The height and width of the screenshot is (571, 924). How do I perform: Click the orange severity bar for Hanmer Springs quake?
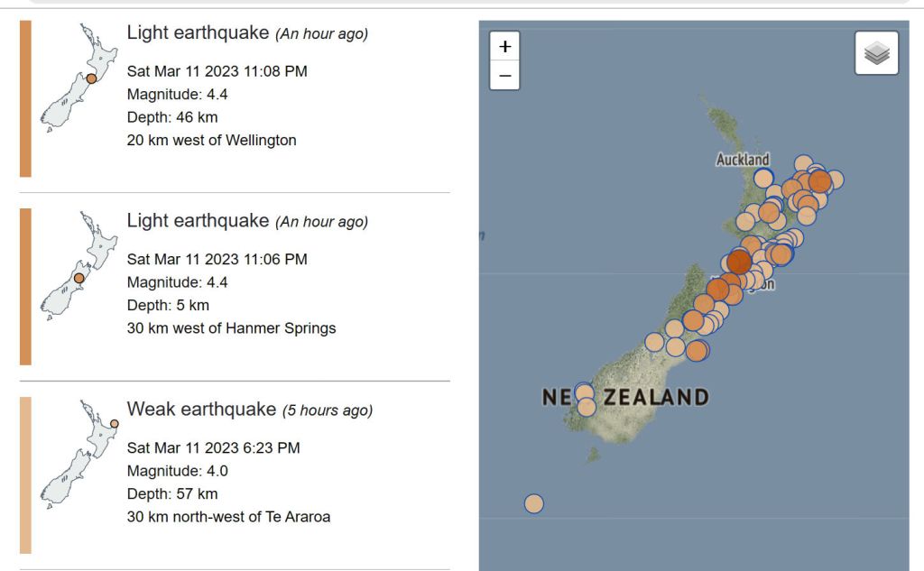click(x=25, y=287)
